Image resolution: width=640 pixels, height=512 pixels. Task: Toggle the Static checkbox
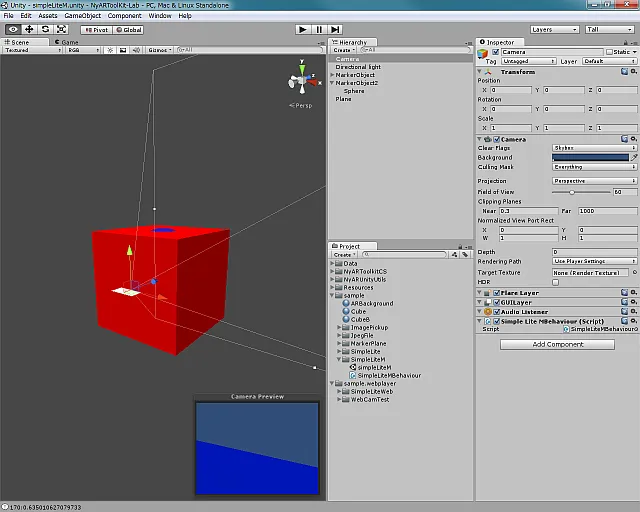609,52
